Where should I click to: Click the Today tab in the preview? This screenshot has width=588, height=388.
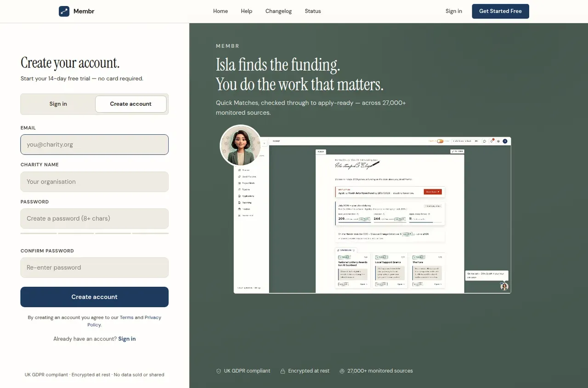click(x=321, y=151)
